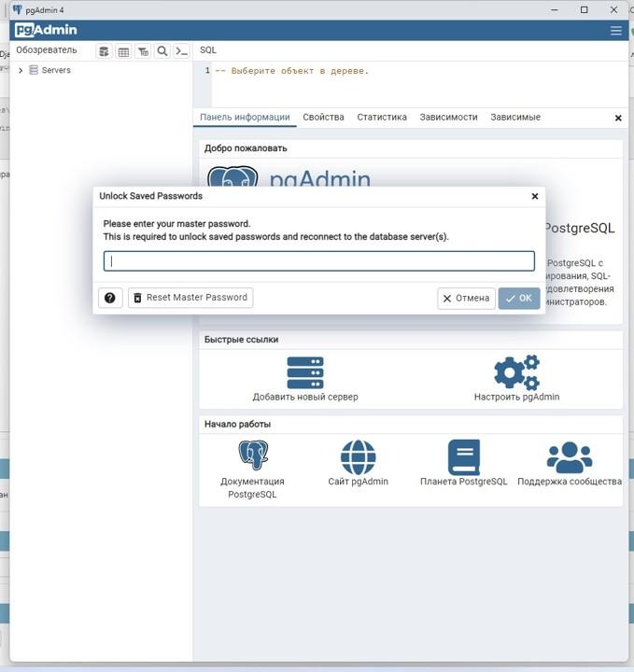Switch to the Зависимости tab
The image size is (634, 672).
[x=448, y=117]
